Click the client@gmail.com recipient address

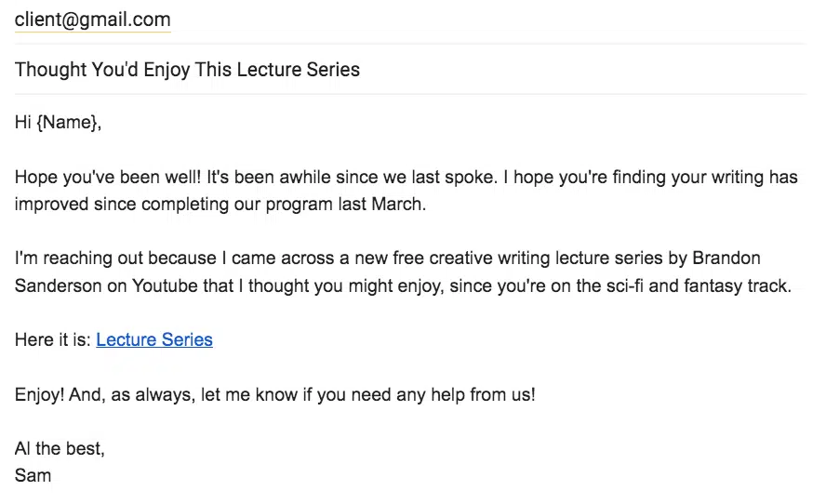coord(92,20)
